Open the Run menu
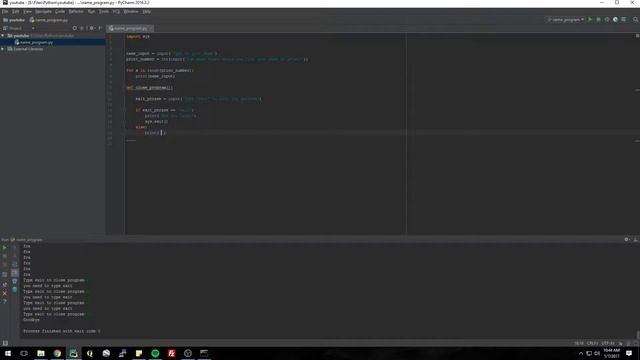Screen dimensions: 640x360 pos(91,12)
